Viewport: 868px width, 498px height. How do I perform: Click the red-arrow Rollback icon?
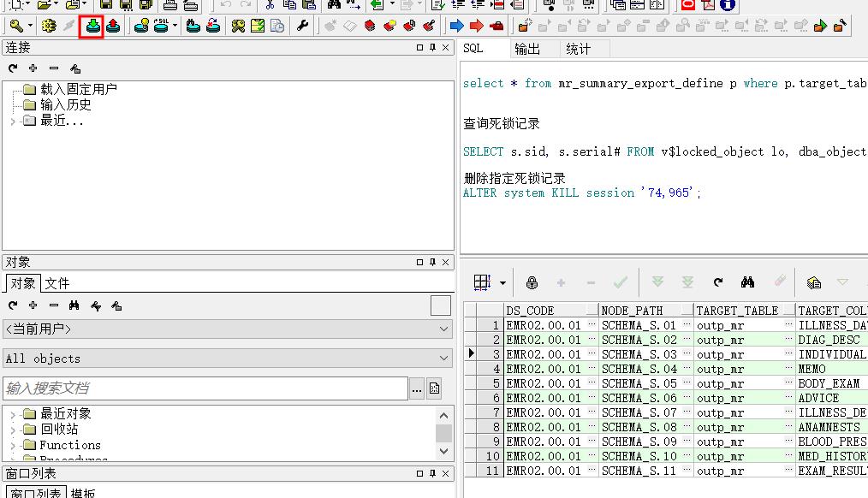click(113, 26)
